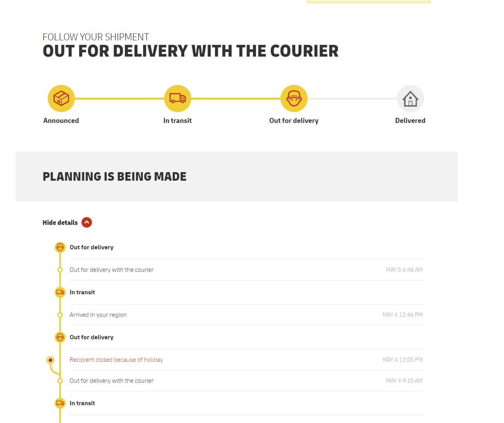
Task: Click the Announced package icon
Action: click(x=61, y=98)
